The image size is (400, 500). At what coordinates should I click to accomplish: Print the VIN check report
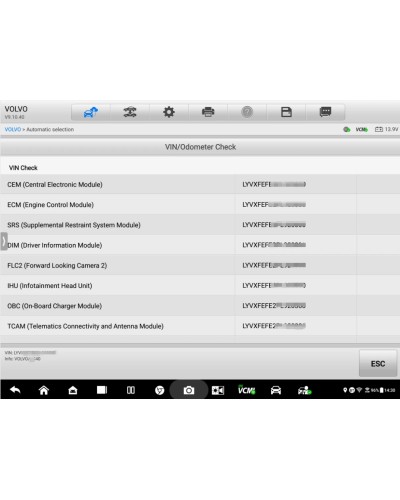pos(208,112)
